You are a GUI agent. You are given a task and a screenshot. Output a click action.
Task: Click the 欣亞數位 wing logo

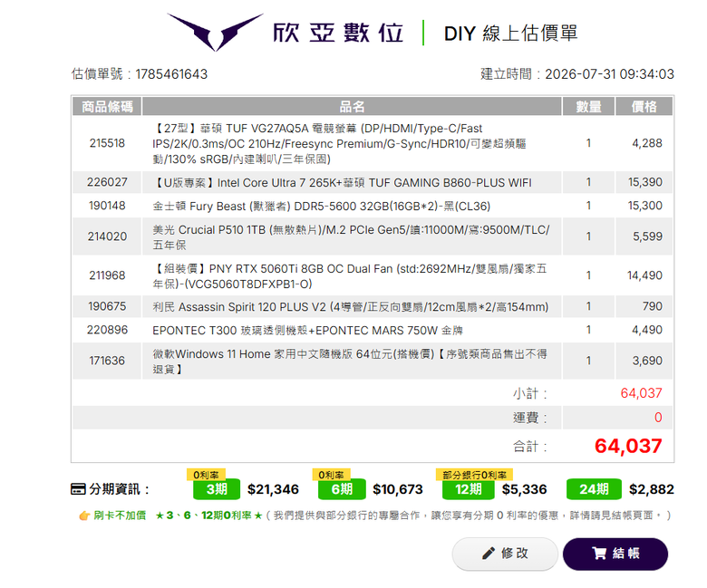215,32
